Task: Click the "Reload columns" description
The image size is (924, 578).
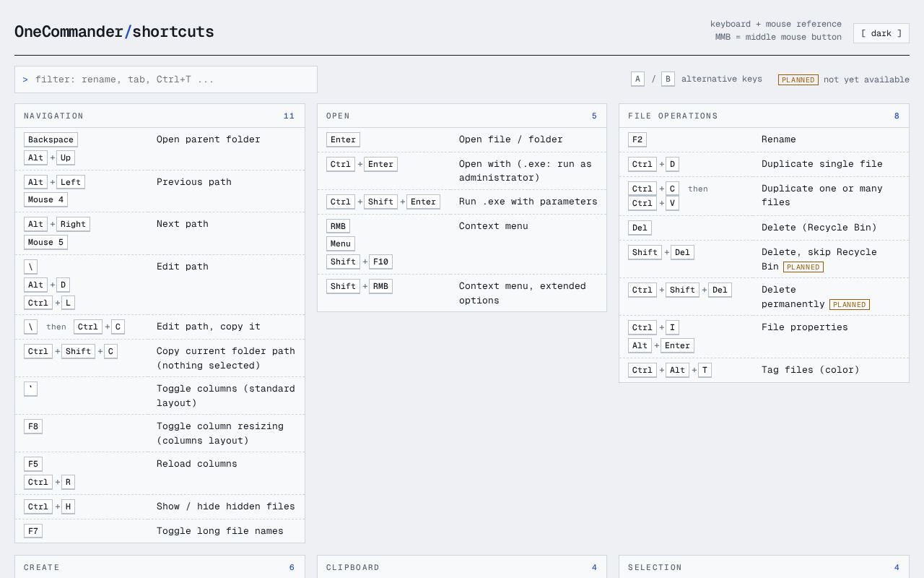Action: coord(197,464)
